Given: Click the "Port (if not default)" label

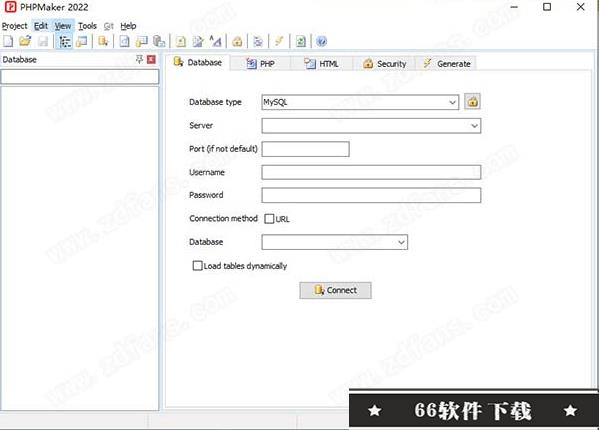Looking at the screenshot, I should pos(223,149).
